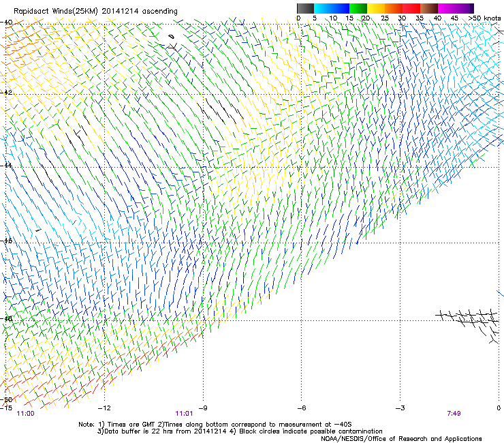Select the yellow 20-25 knots legend segment
The width and height of the screenshot is (504, 443).
(376, 8)
